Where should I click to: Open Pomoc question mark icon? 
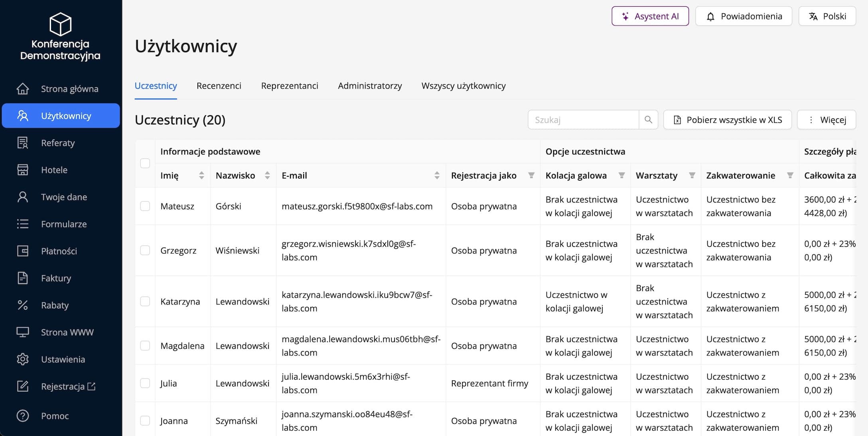pyautogui.click(x=23, y=416)
